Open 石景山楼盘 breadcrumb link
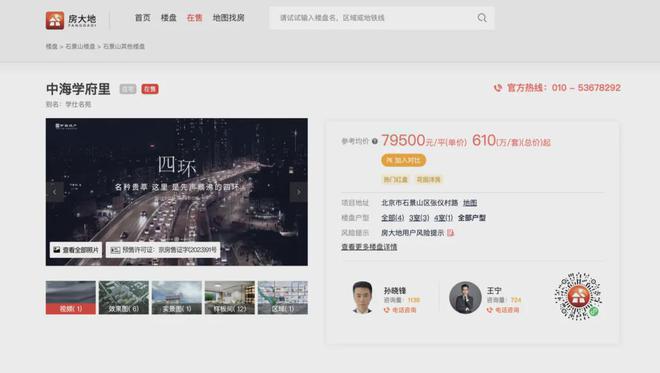The width and height of the screenshot is (660, 373). tap(80, 46)
